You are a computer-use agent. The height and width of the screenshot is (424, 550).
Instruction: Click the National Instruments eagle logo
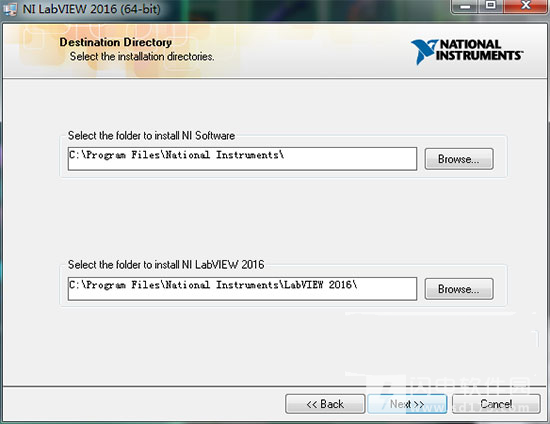[x=424, y=52]
